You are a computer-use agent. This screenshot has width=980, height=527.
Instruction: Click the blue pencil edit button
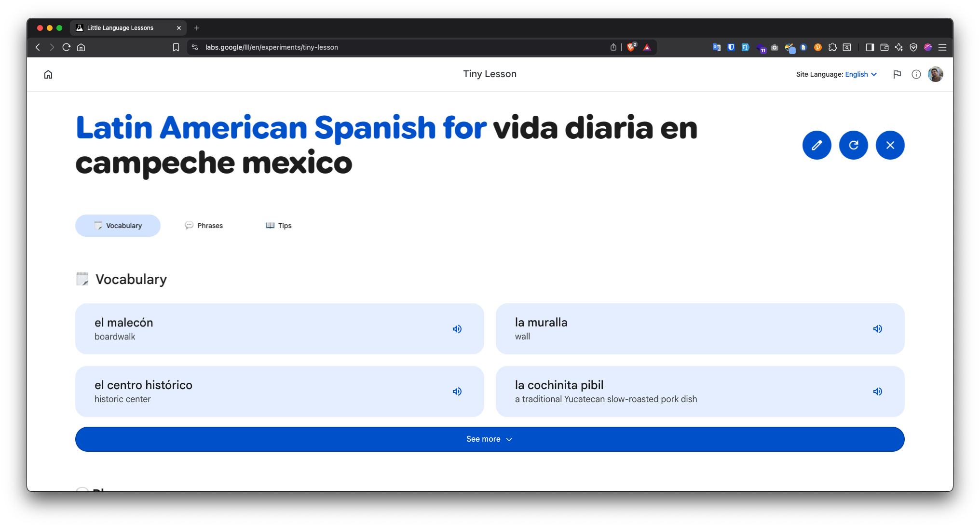point(817,145)
